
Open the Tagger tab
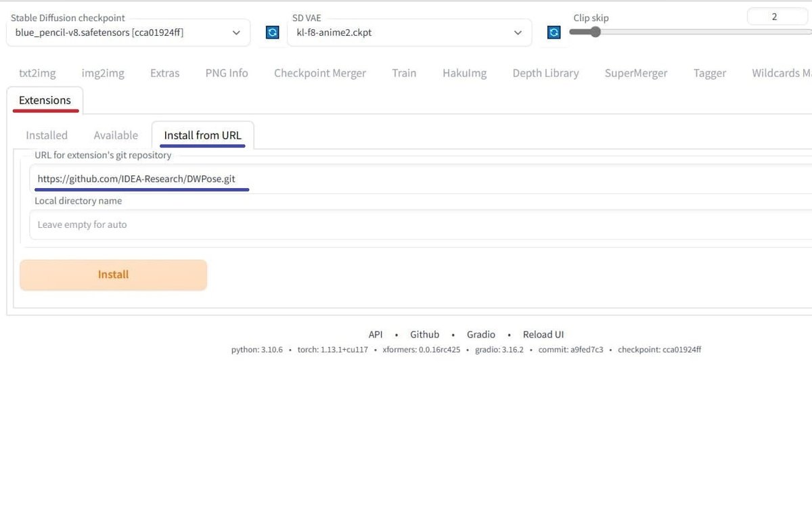[x=709, y=72]
